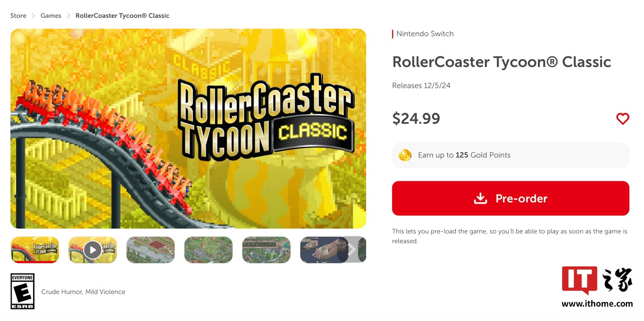Advance the screenshot carousel with right chevron
644x321 pixels.
(352, 249)
